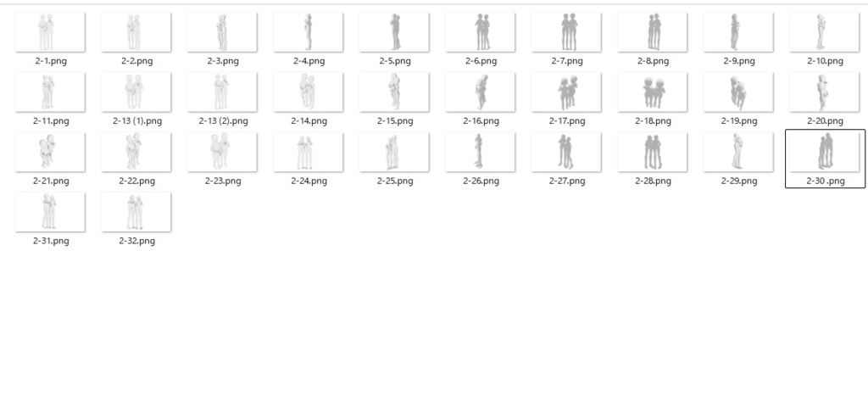This screenshot has width=868, height=396.
Task: Select the 2-29.png thumbnail
Action: [x=739, y=152]
